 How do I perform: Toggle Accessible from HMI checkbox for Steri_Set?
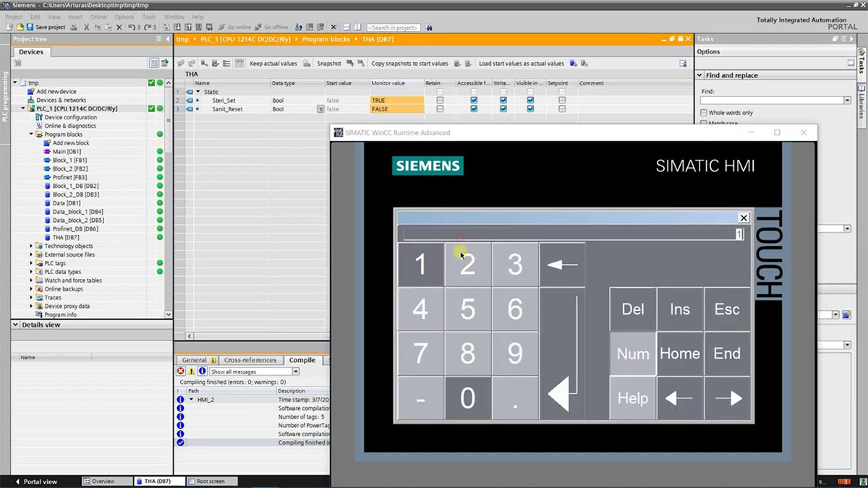pyautogui.click(x=474, y=100)
